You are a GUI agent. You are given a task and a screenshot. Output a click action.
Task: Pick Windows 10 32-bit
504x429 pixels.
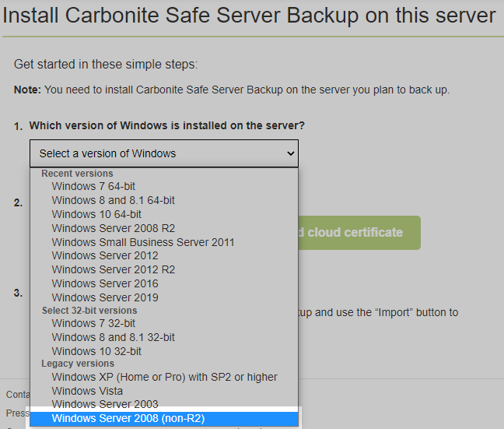pyautogui.click(x=96, y=351)
